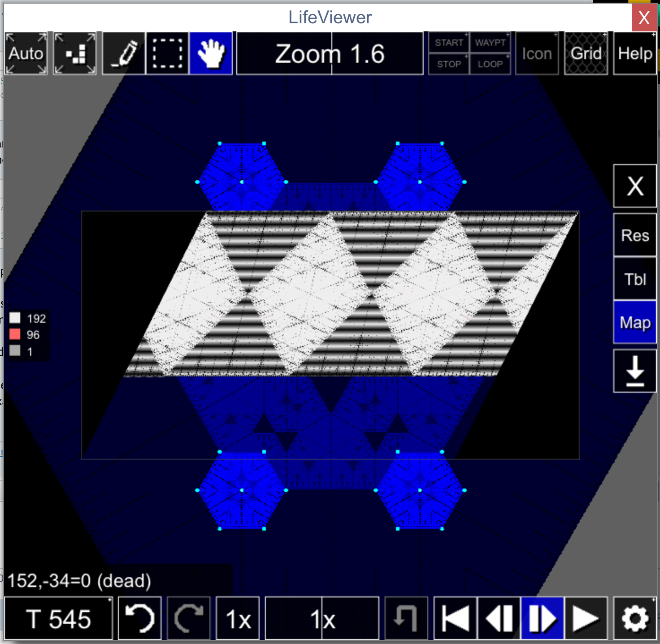Select the pencil draw tool
Image resolution: width=660 pixels, height=644 pixels.
[x=124, y=53]
